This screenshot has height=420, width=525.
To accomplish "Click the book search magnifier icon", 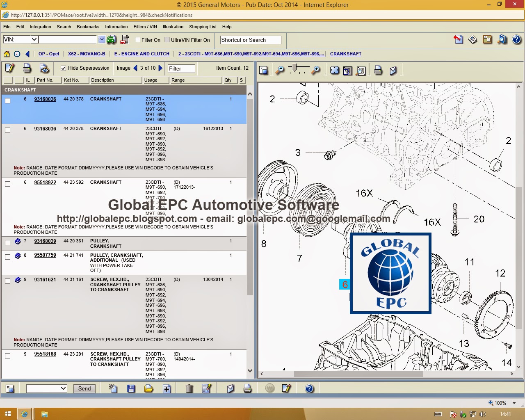I will 502,40.
